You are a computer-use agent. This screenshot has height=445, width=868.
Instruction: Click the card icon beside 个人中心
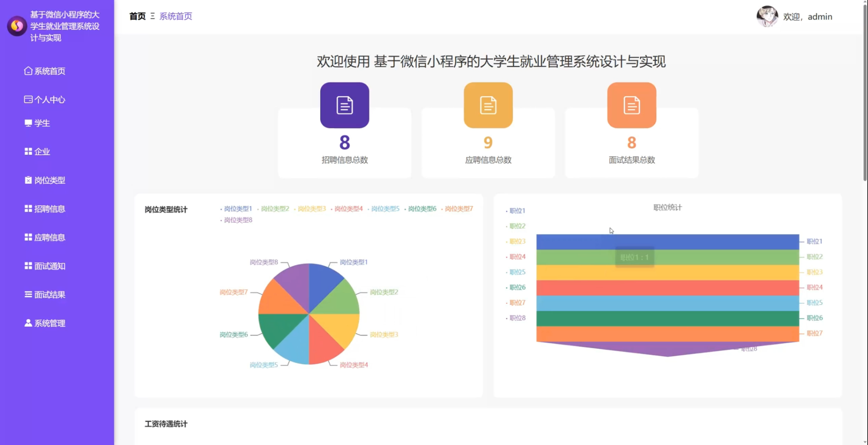click(28, 99)
